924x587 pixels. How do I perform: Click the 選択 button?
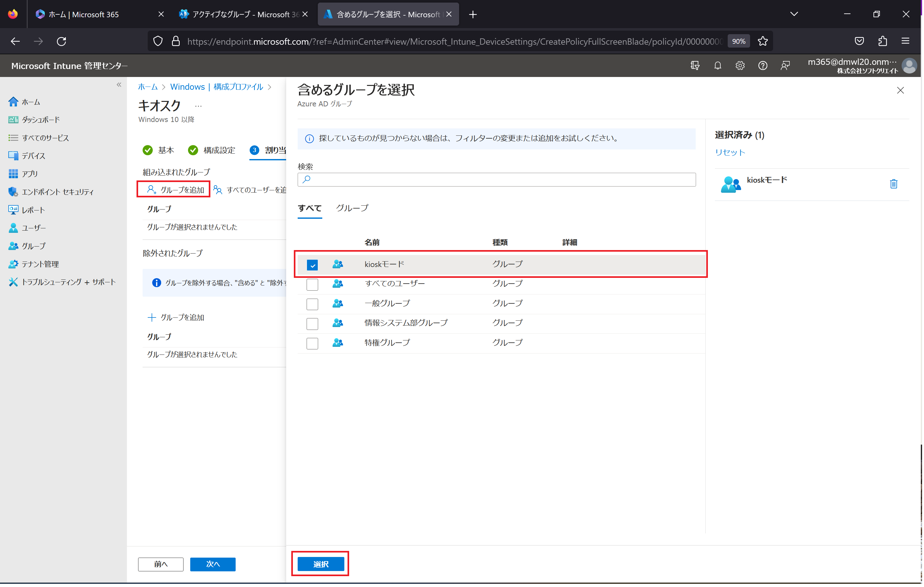click(x=321, y=563)
